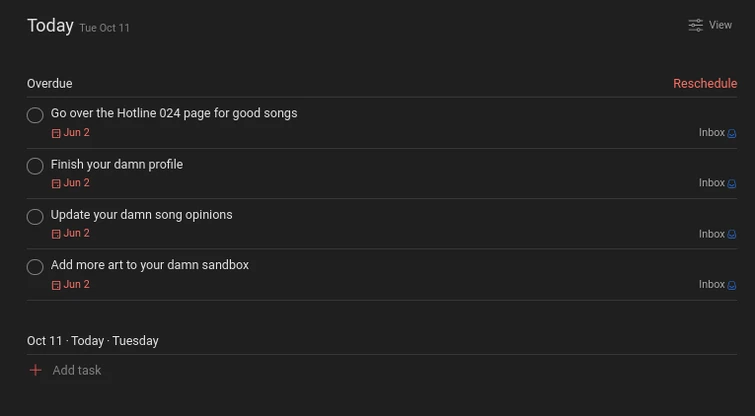Open the Update your damn song opinions task
Screen dimensions: 755x416
[141, 215]
